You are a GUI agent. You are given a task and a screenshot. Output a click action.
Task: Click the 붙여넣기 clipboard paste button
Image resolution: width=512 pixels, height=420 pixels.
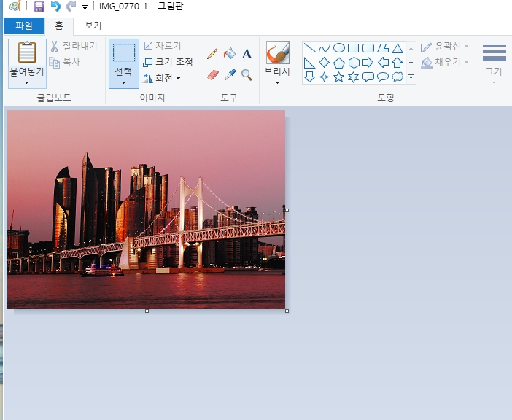coord(27,52)
